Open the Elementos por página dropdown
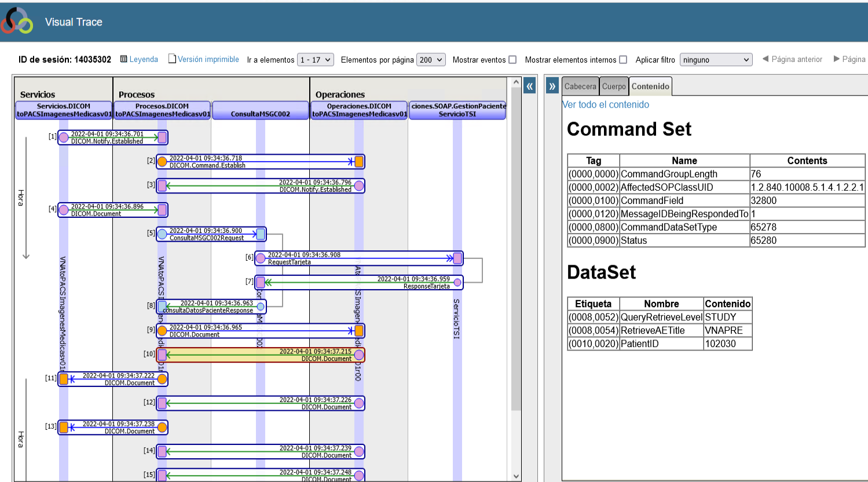Viewport: 868px width, 482px height. tap(431, 60)
